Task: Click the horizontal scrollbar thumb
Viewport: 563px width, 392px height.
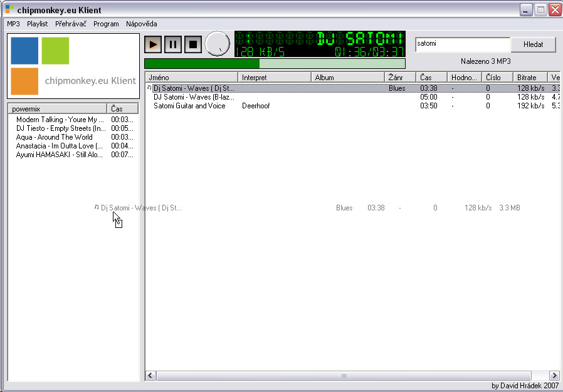Action: [344, 376]
